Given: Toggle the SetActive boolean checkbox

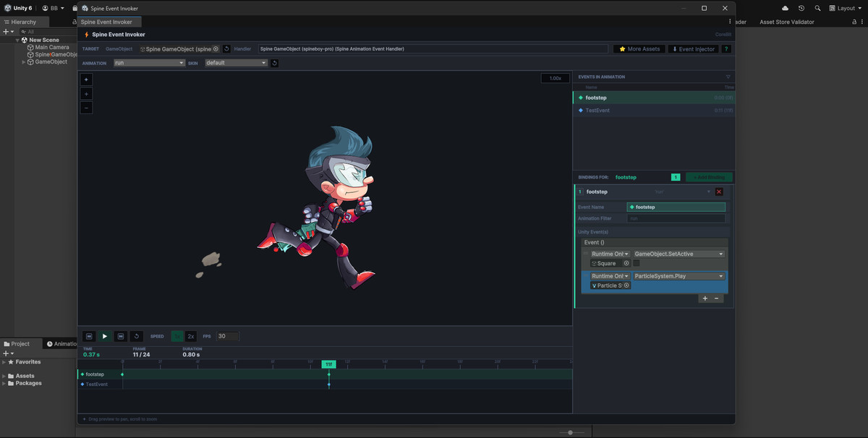Looking at the screenshot, I should coord(637,263).
